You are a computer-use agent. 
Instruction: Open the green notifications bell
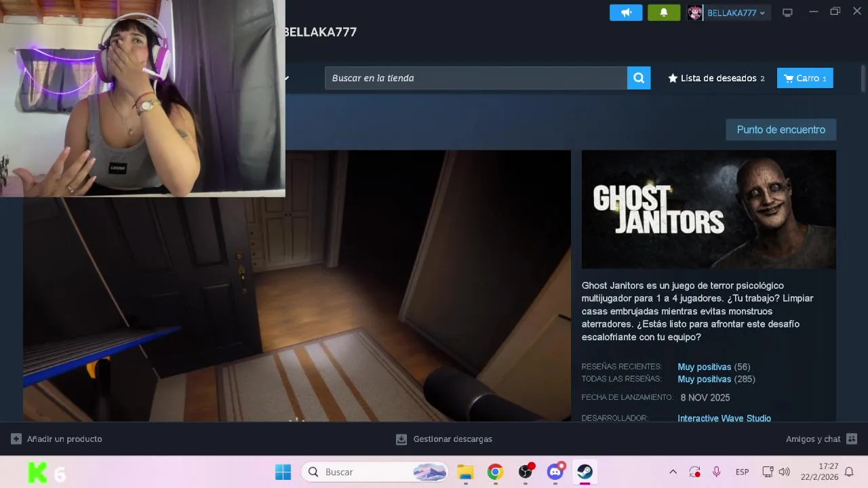[x=664, y=12]
